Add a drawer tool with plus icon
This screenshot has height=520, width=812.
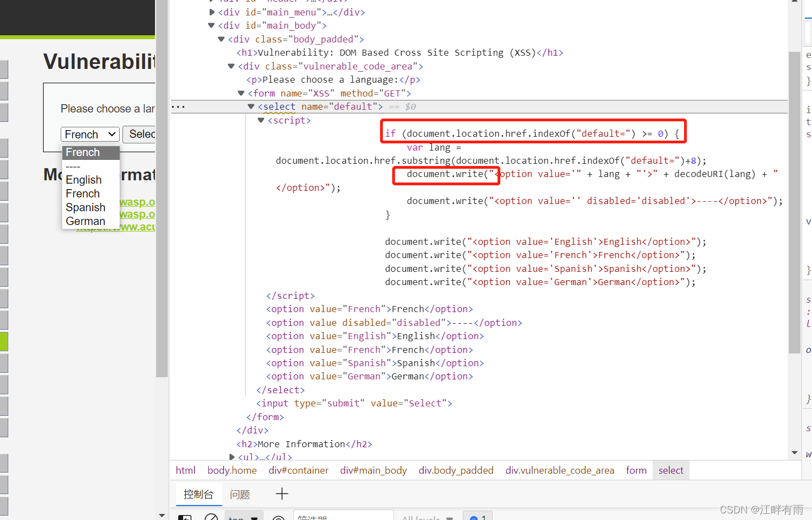[282, 494]
